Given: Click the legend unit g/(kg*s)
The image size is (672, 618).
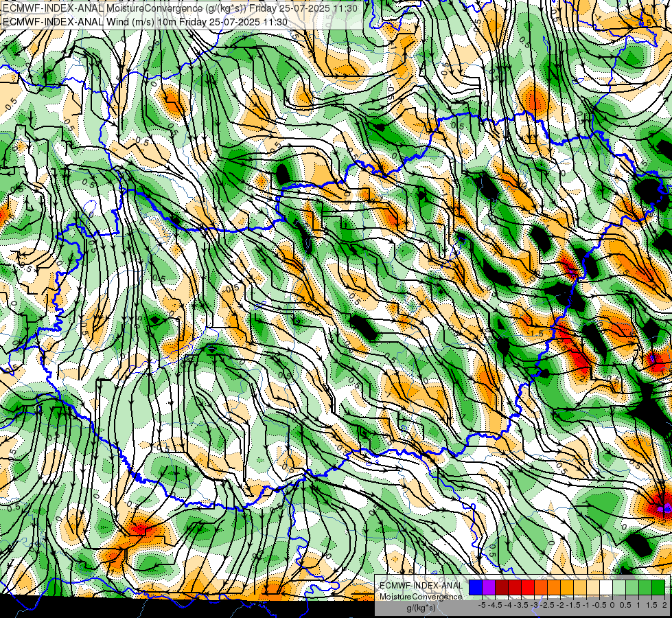Looking at the screenshot, I should tap(421, 608).
